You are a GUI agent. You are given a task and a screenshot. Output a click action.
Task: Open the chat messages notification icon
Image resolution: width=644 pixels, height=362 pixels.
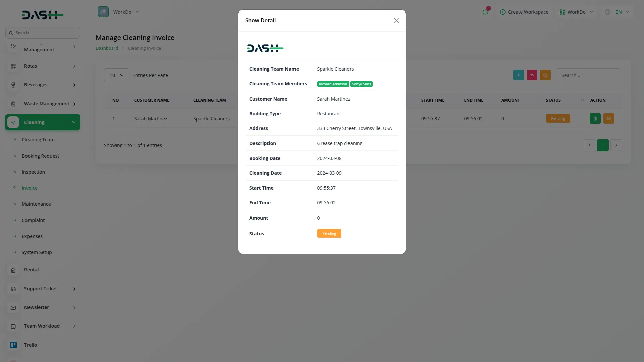pyautogui.click(x=485, y=12)
